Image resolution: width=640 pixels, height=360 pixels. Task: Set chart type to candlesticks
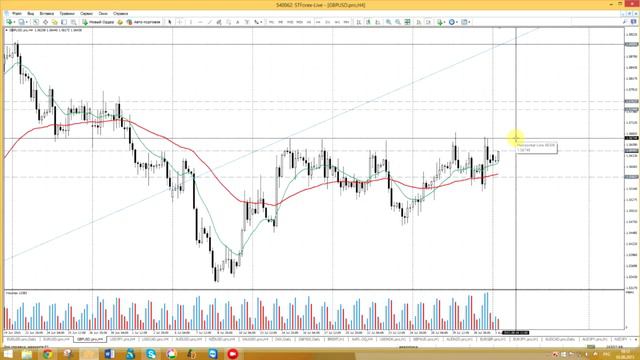368,22
